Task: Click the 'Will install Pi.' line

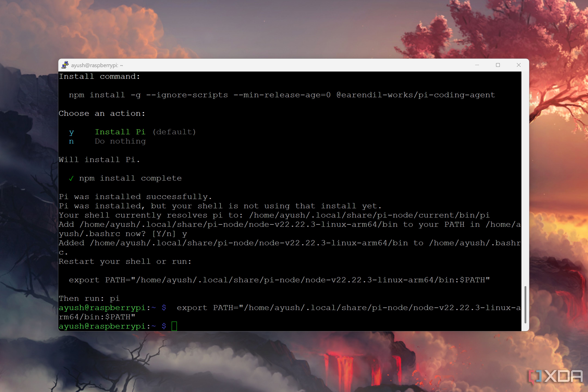Action: pyautogui.click(x=99, y=160)
